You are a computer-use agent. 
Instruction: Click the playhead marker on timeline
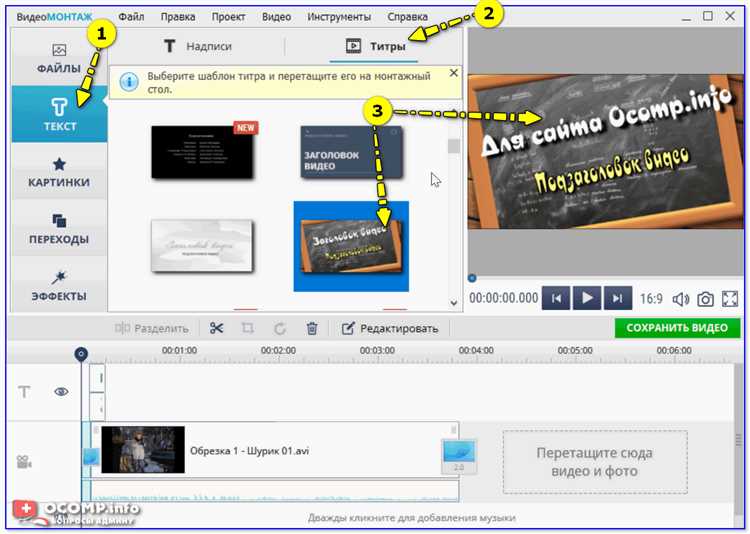pyautogui.click(x=82, y=353)
